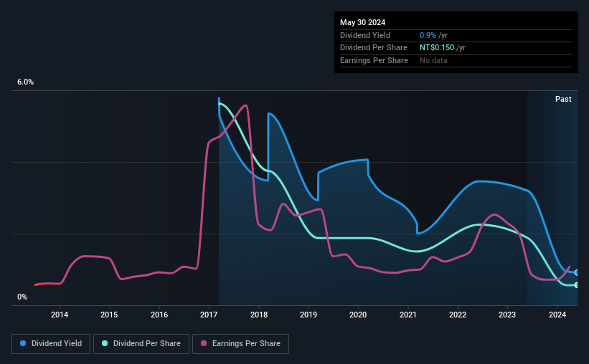589x364 pixels.
Task: Select the 2014 x-axis label
Action: pyautogui.click(x=60, y=315)
